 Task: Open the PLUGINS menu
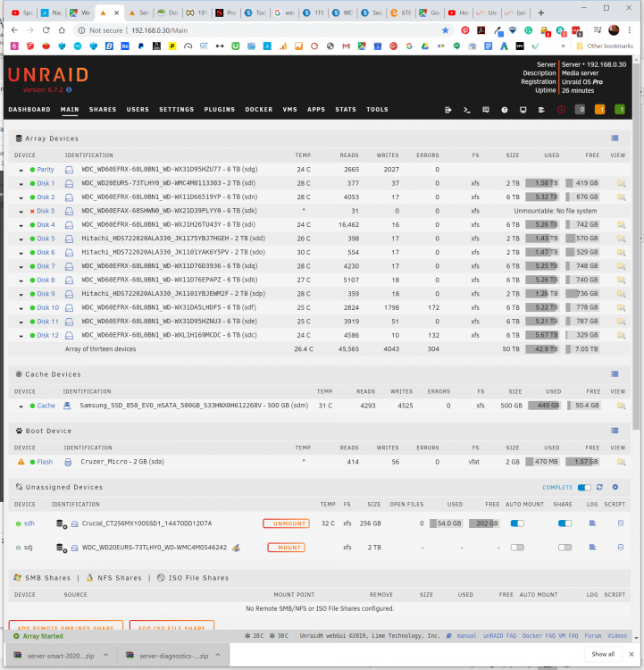219,109
